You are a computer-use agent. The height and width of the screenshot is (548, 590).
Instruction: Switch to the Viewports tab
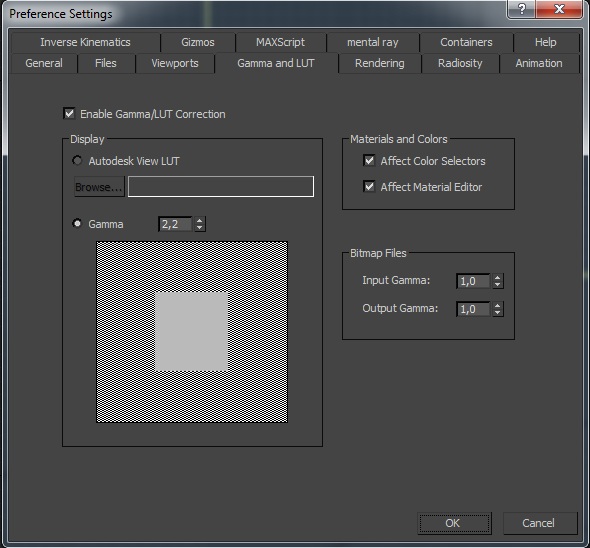point(175,63)
